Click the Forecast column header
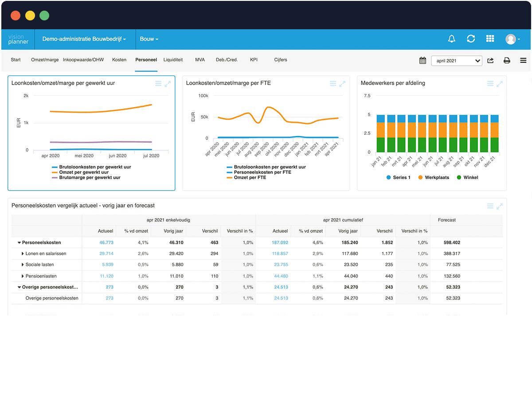This screenshot has width=532, height=399. 447,220
